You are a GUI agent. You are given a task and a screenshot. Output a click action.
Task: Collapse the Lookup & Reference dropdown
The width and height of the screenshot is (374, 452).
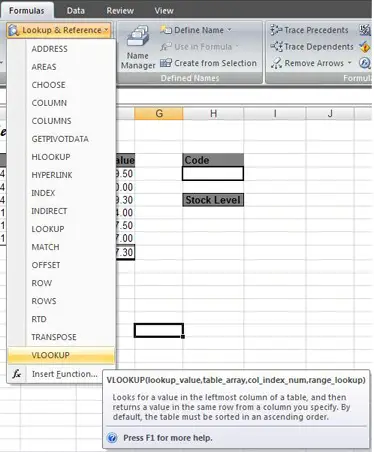(59, 30)
